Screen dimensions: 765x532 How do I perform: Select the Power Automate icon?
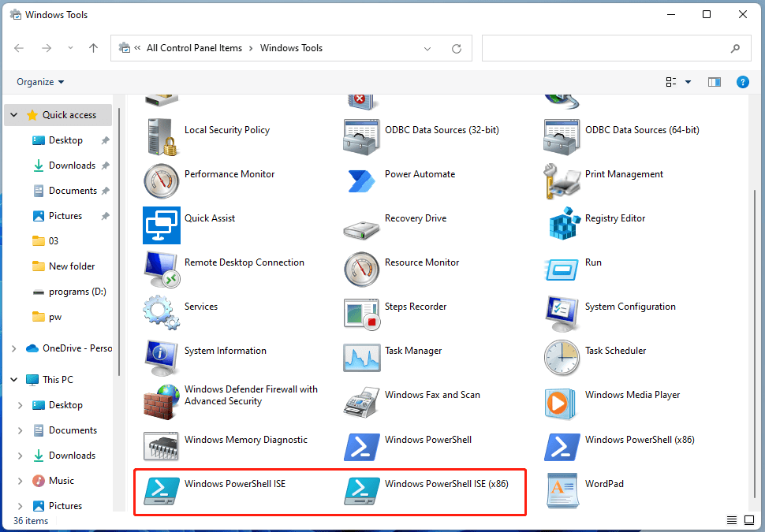point(362,180)
